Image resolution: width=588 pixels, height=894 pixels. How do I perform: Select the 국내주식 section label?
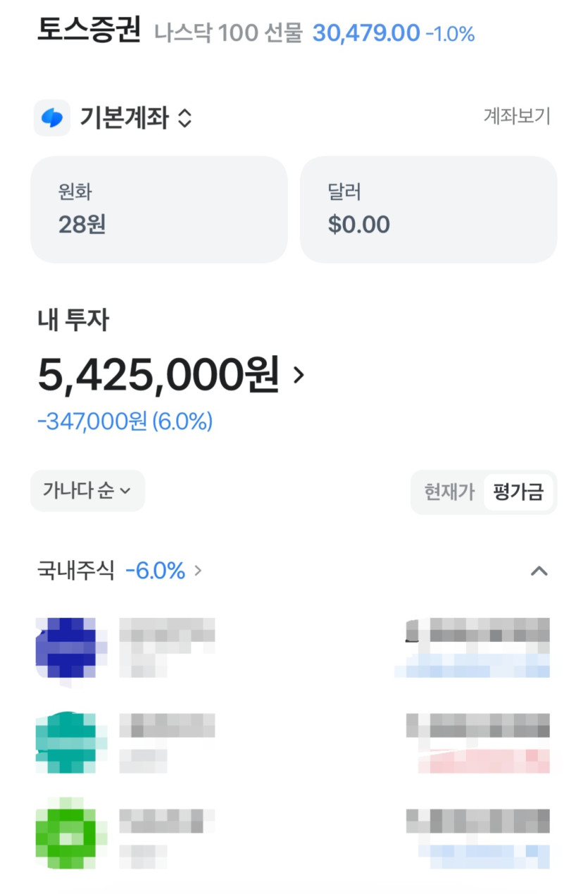tap(75, 571)
